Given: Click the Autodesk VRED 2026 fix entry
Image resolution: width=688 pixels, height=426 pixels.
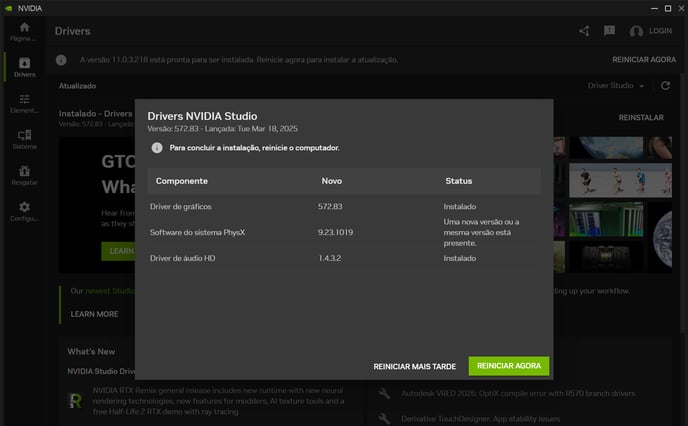Looking at the screenshot, I should (518, 394).
